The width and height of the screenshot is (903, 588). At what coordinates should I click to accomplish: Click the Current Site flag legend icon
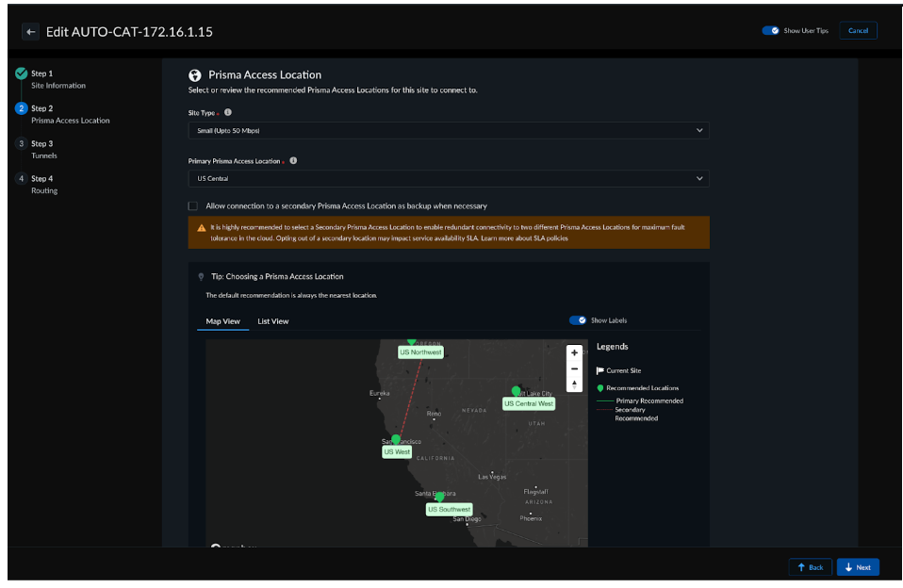click(600, 371)
